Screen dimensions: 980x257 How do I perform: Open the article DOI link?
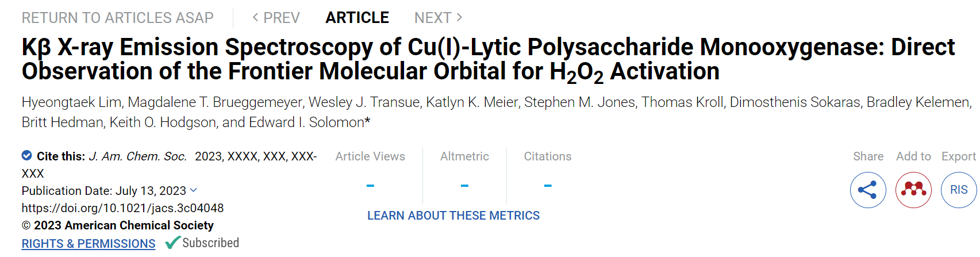click(122, 208)
